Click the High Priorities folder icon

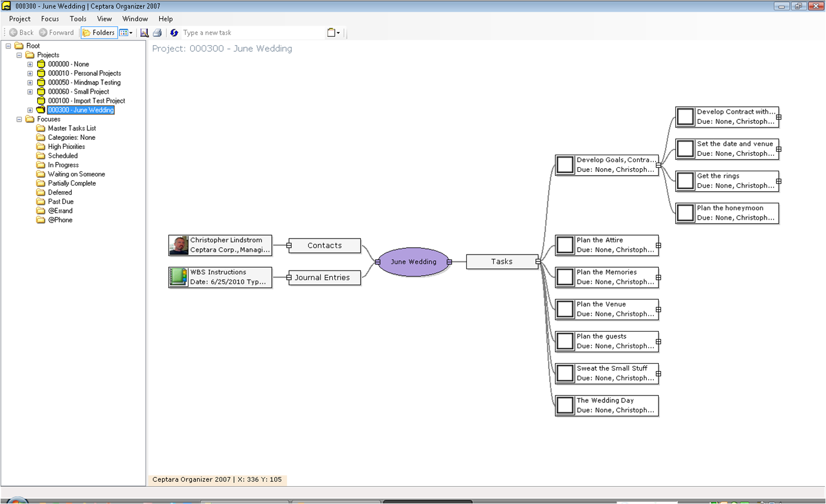[x=41, y=147]
